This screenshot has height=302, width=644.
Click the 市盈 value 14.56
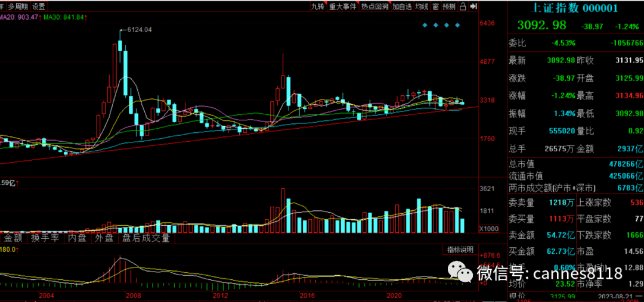tap(634, 251)
